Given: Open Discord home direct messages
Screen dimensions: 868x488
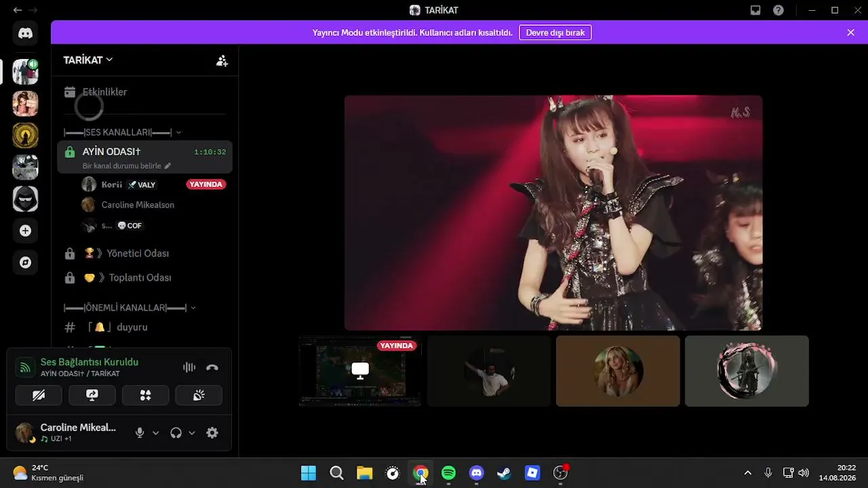Looking at the screenshot, I should [x=26, y=33].
